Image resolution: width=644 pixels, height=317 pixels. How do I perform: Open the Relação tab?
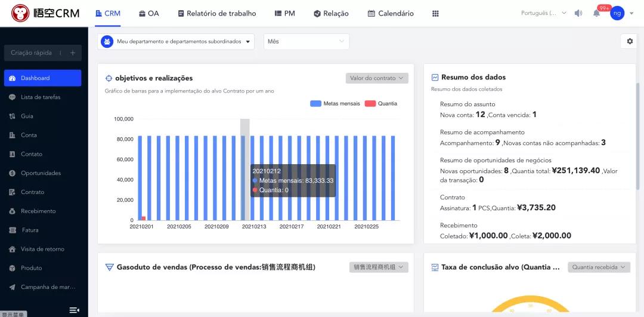coord(331,13)
